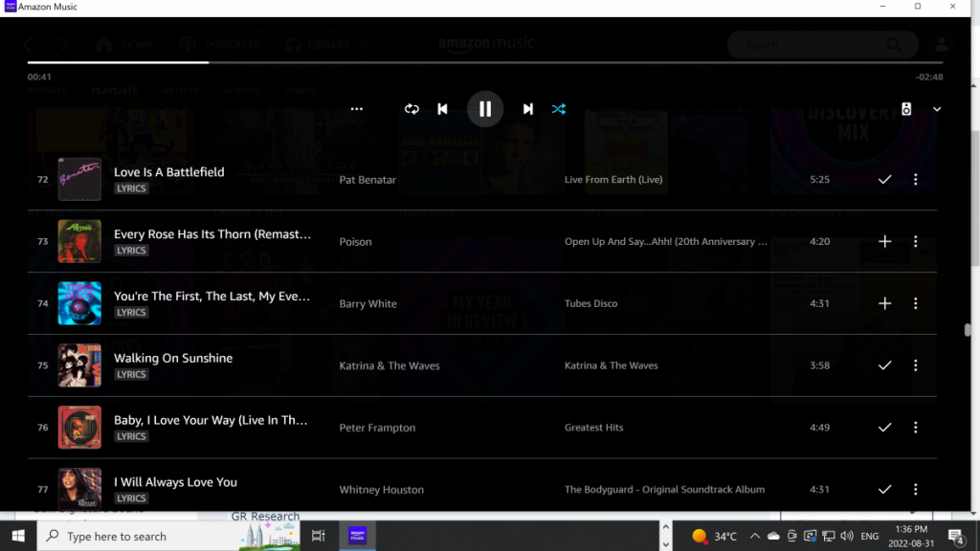Click Katrina & The Waves album art
This screenshot has width=980, height=551.
pyautogui.click(x=79, y=364)
